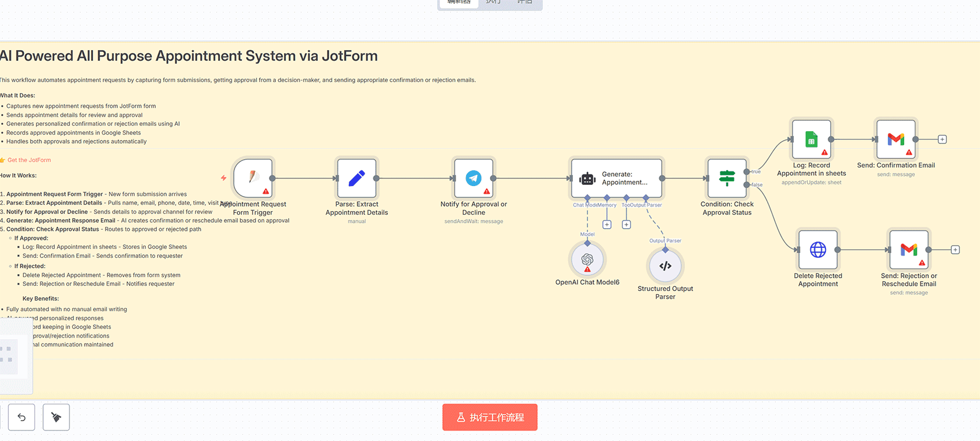Select the Condition: Check Approval Status node
This screenshot has height=441, width=980.
tap(727, 178)
